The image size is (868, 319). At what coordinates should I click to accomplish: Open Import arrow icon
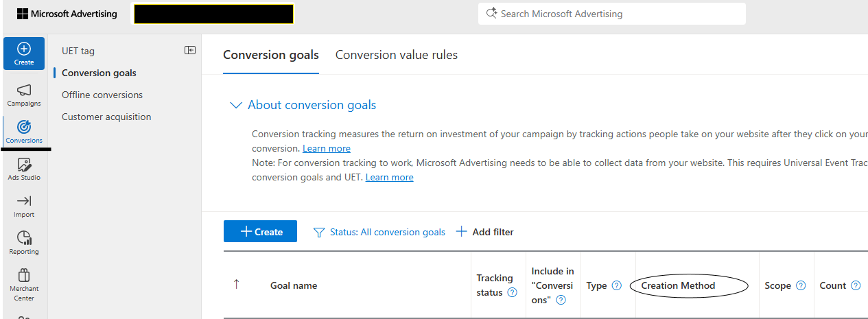coord(24,201)
